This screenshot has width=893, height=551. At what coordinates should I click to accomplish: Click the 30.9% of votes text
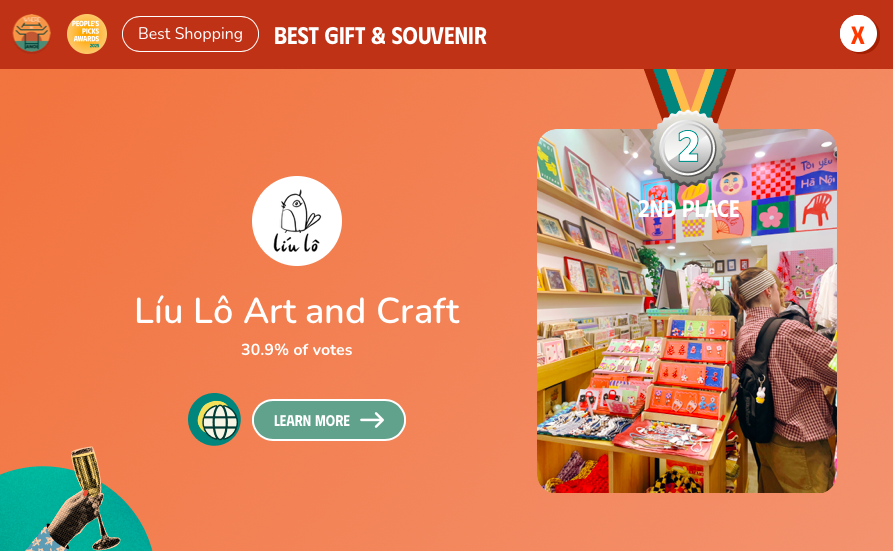[x=297, y=350]
